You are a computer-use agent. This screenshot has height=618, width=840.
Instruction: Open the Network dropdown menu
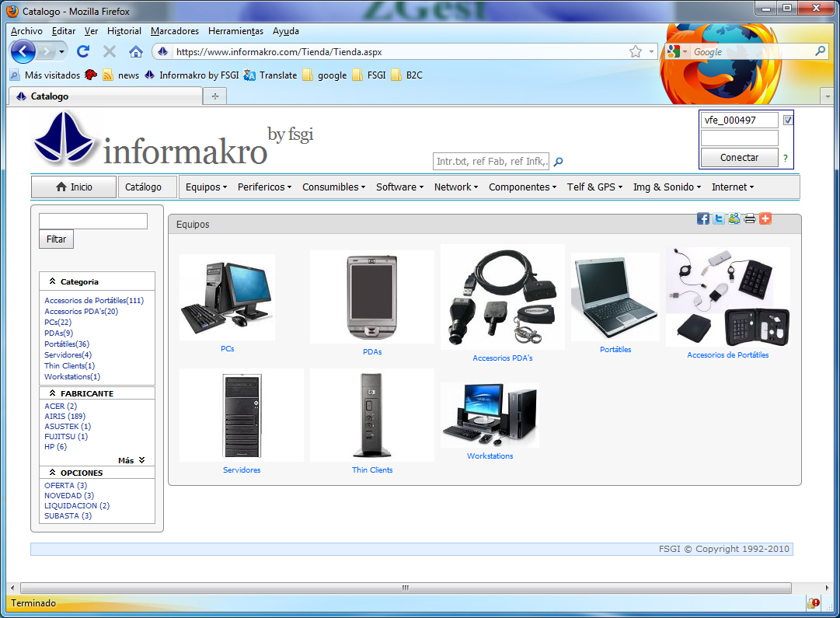pyautogui.click(x=456, y=187)
